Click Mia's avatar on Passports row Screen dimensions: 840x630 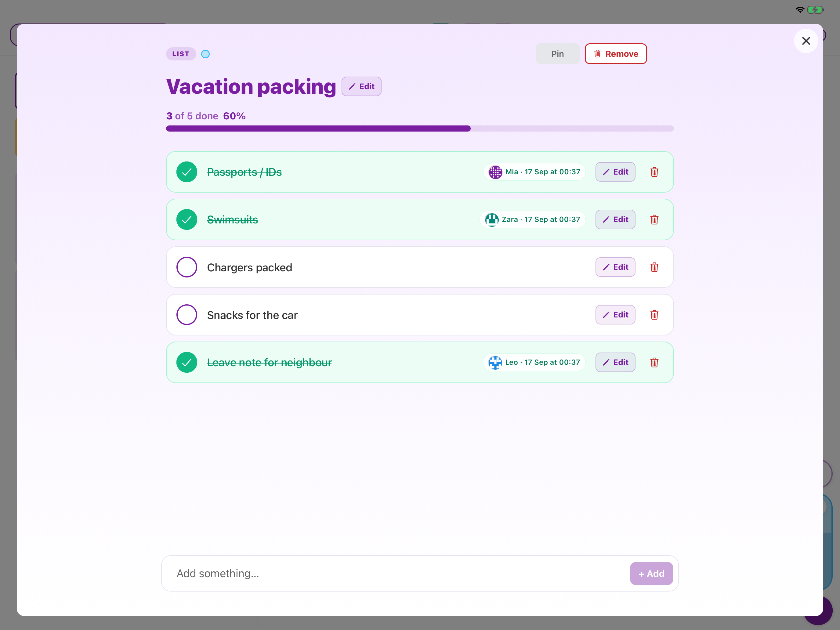[x=495, y=172]
